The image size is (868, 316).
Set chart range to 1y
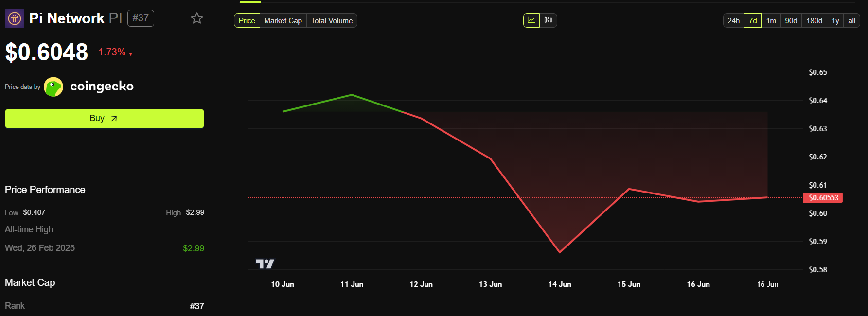(835, 20)
